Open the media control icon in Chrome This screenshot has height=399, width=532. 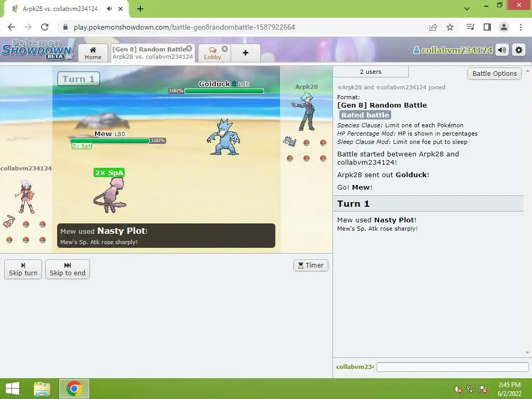[471, 27]
